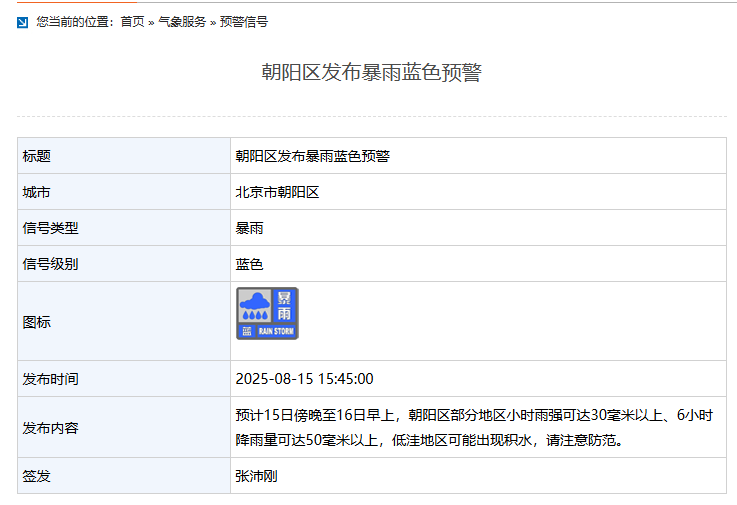Open the 预警信号 breadcrumb link
The height and width of the screenshot is (505, 737).
tap(244, 22)
